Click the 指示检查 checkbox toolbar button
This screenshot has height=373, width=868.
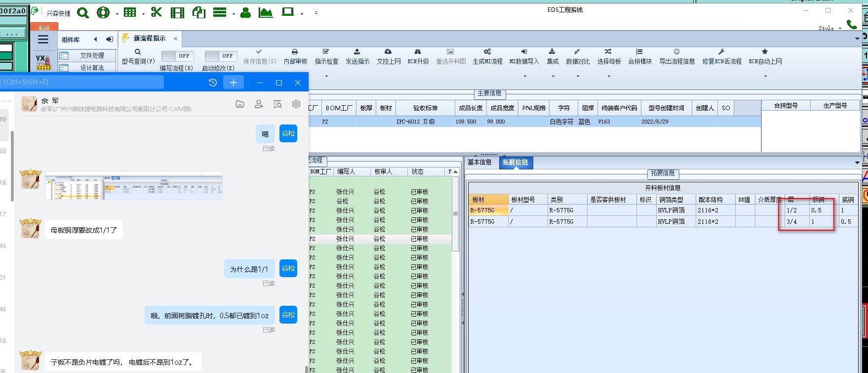(x=326, y=57)
